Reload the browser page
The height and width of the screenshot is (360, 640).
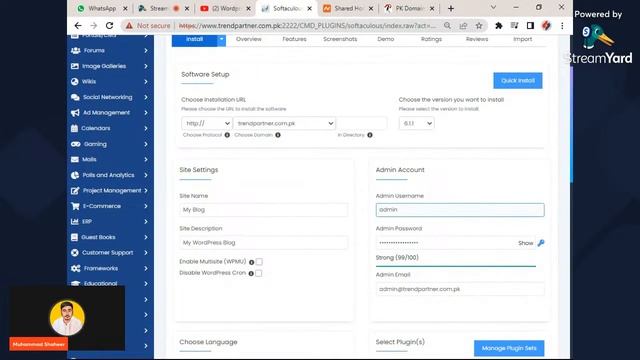[x=109, y=26]
